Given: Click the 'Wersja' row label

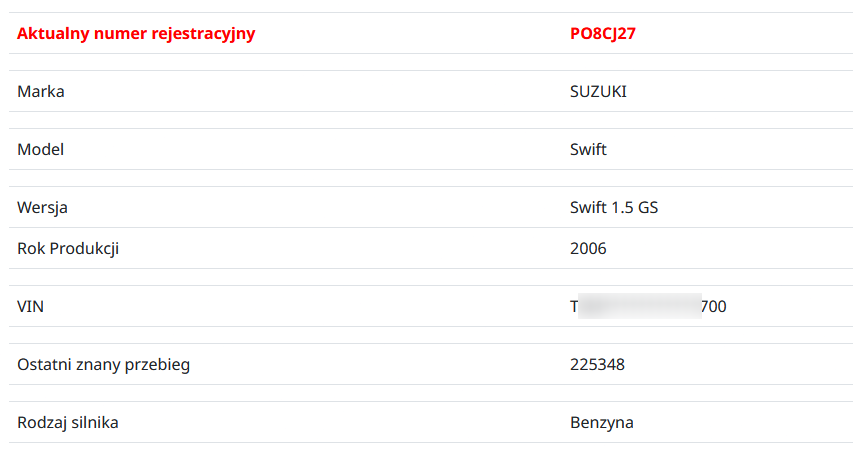Looking at the screenshot, I should pyautogui.click(x=43, y=207).
